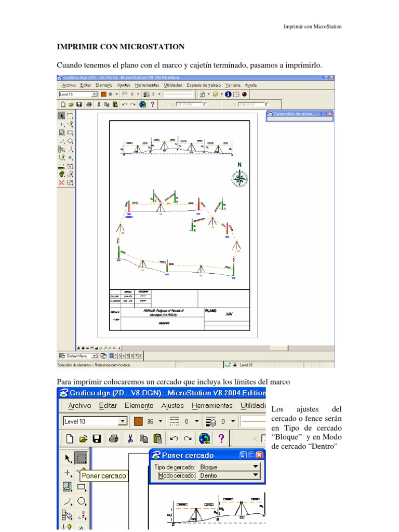This screenshot has height=532, width=399.
Task: Open Modo cercado dropdown showing Dentro
Action: (229, 476)
